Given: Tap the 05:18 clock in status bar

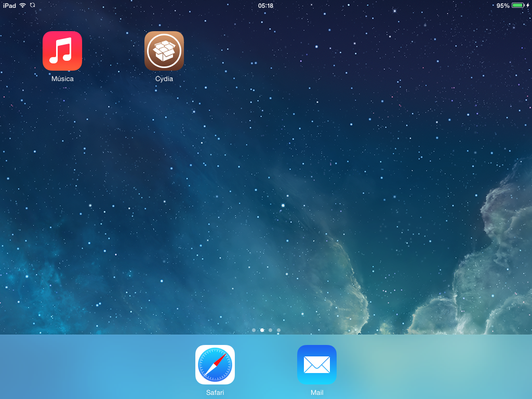Looking at the screenshot, I should pyautogui.click(x=265, y=6).
